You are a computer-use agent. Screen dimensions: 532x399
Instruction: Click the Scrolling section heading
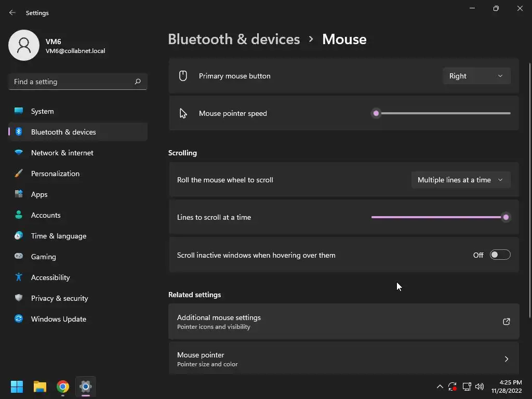tap(182, 153)
